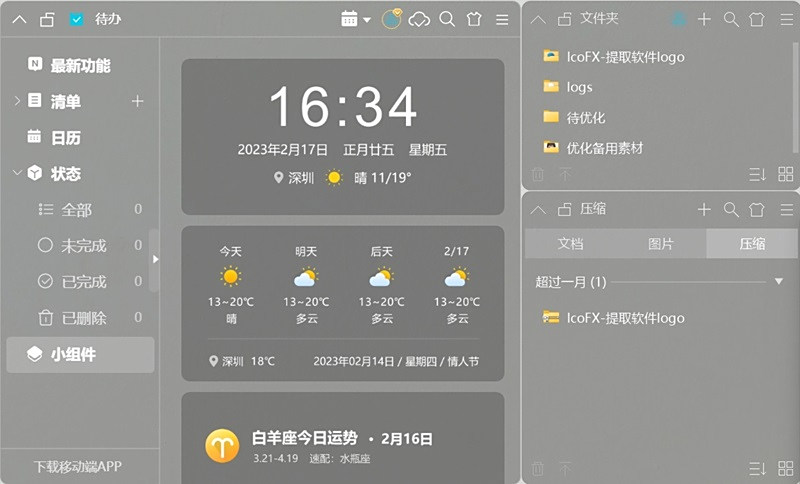Open the cloud sync icon in 待办 toolbar

coord(420,19)
